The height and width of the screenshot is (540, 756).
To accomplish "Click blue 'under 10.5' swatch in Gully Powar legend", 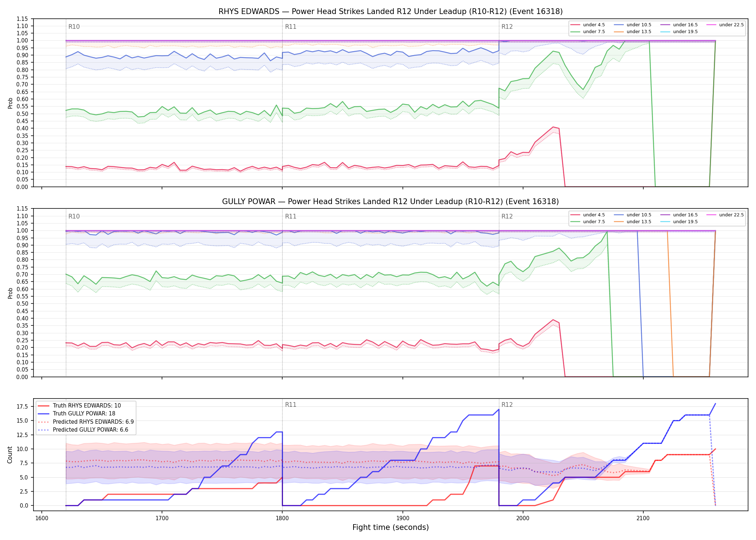I will point(619,215).
